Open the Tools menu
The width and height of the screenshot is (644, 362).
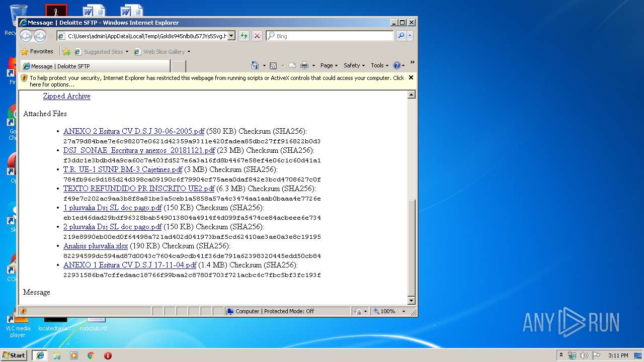pyautogui.click(x=379, y=65)
